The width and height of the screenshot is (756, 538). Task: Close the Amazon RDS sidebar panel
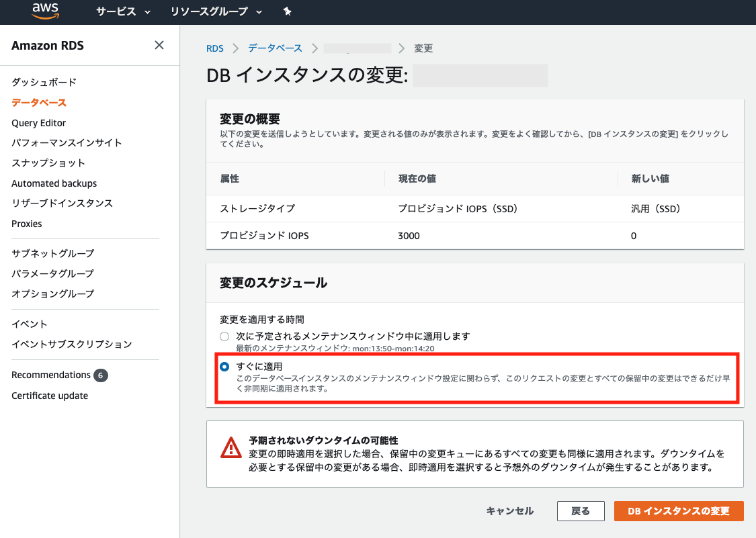(x=159, y=45)
